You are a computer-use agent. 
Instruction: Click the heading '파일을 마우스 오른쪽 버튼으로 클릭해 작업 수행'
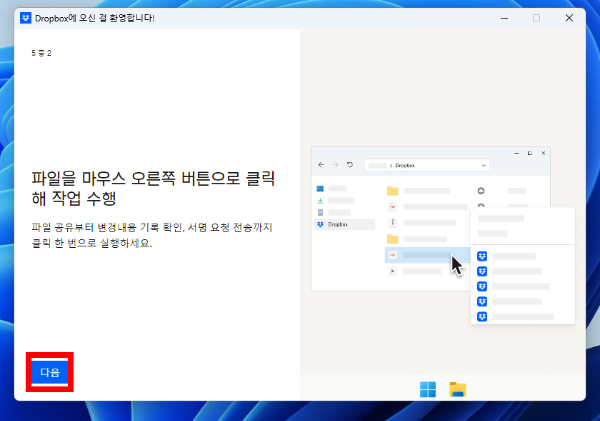pos(153,188)
